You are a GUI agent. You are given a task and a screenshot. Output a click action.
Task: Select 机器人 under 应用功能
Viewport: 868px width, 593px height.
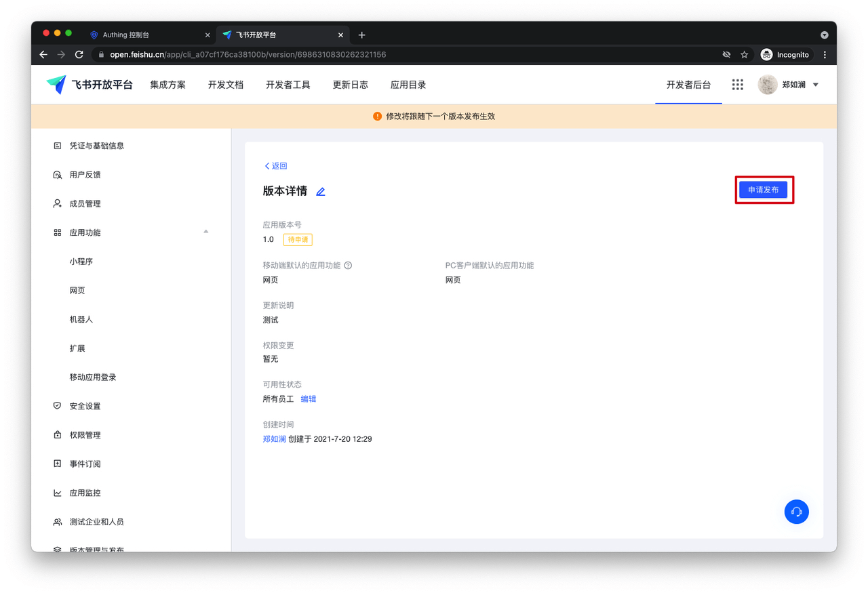pyautogui.click(x=81, y=319)
